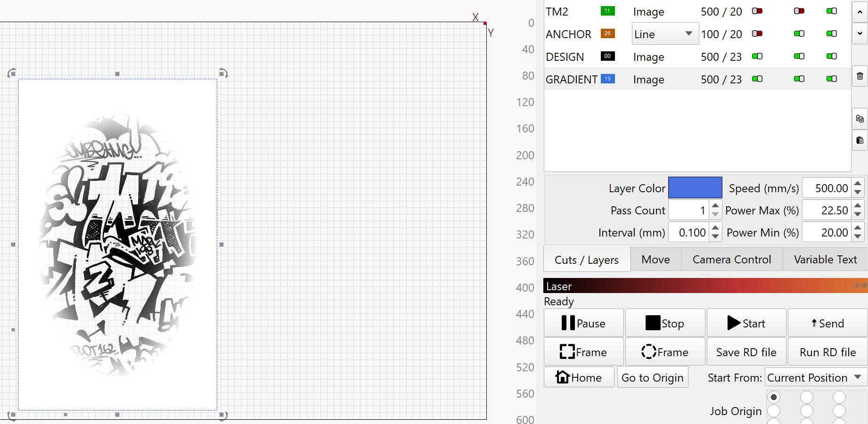
Task: Delete the selected layer using the trash icon
Action: [x=860, y=76]
